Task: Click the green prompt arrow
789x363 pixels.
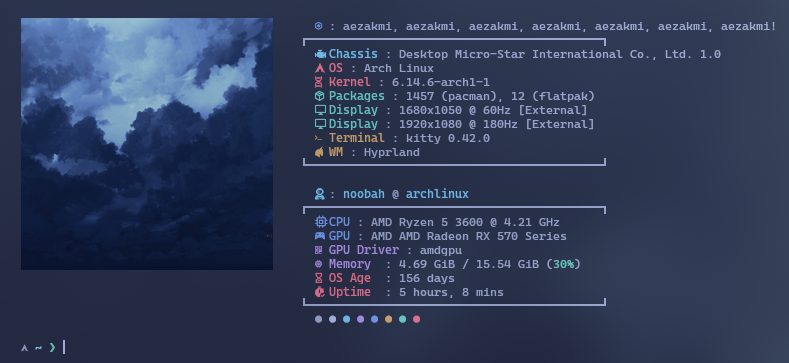Action: (x=52, y=347)
